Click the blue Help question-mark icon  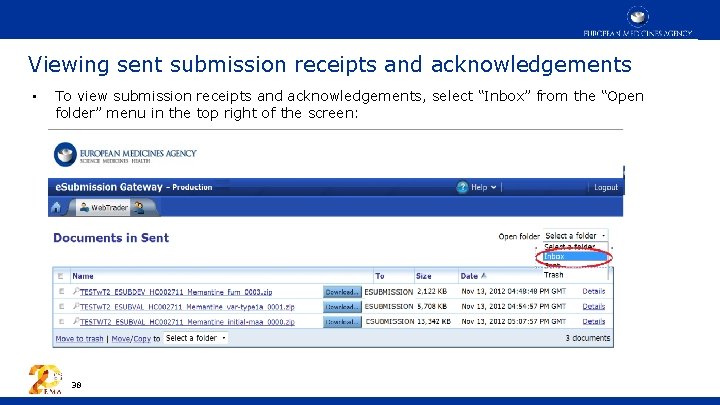pyautogui.click(x=462, y=187)
